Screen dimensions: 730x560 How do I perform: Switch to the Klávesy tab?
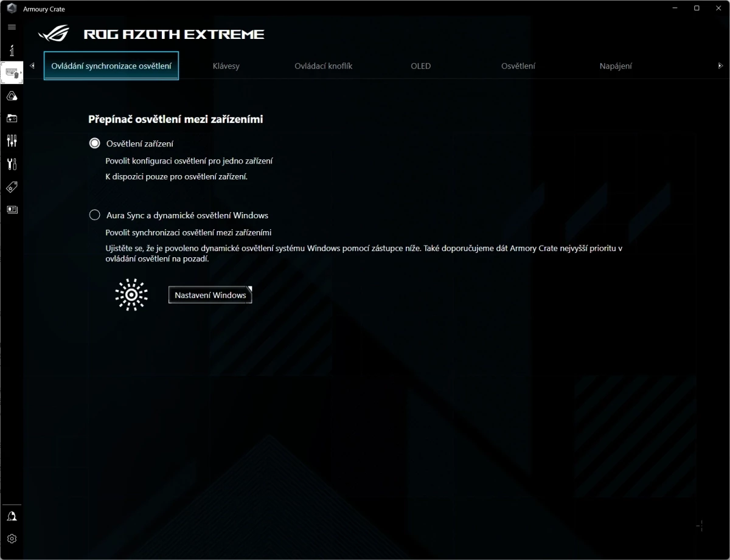226,66
